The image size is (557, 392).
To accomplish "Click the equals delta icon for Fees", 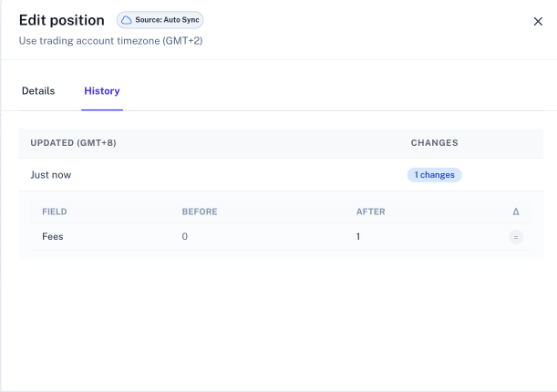I will point(516,237).
